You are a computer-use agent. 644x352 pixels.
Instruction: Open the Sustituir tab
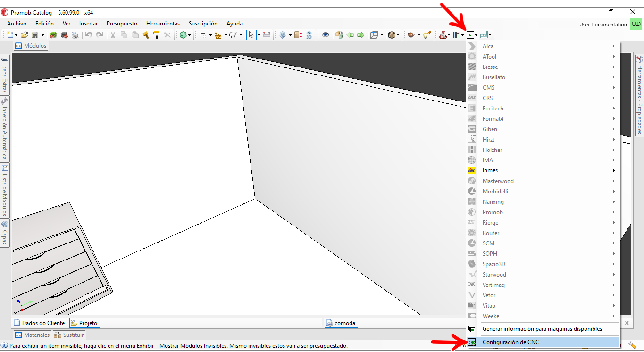pyautogui.click(x=69, y=335)
